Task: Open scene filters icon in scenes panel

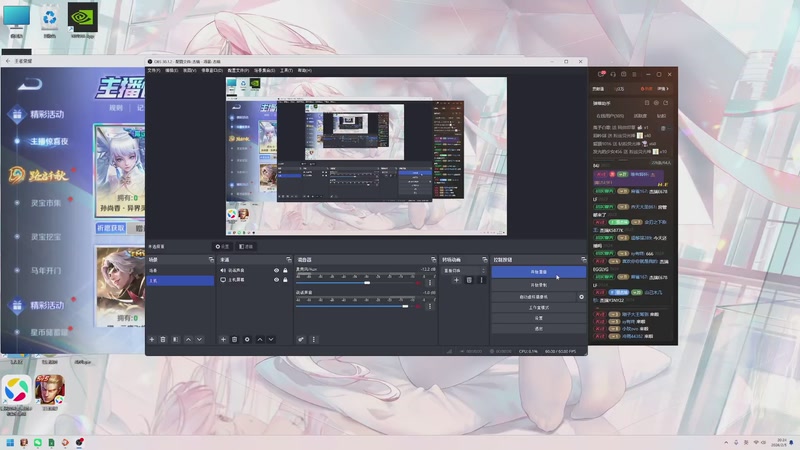Action: click(x=176, y=339)
